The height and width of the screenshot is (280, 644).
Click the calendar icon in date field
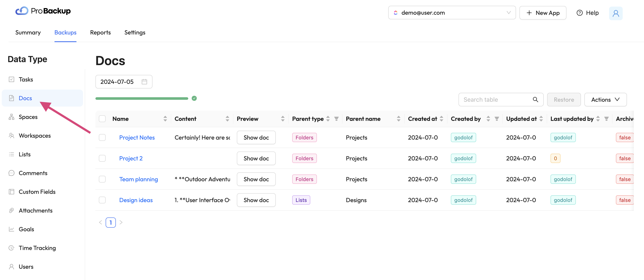(x=144, y=82)
